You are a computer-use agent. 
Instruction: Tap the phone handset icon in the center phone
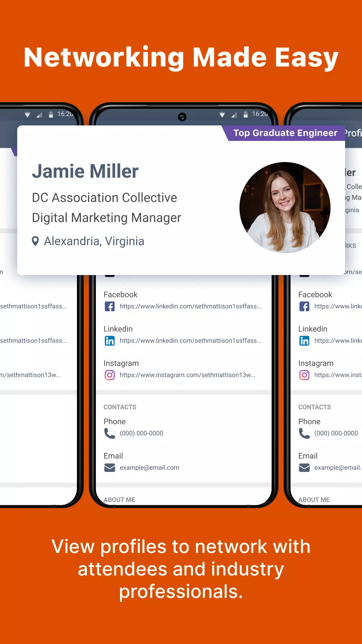[x=110, y=433]
